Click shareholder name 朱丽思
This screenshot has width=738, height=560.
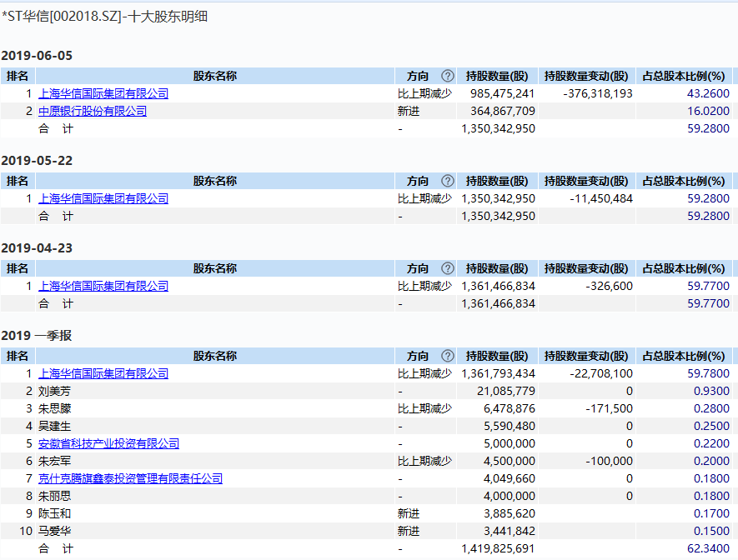pos(54,496)
